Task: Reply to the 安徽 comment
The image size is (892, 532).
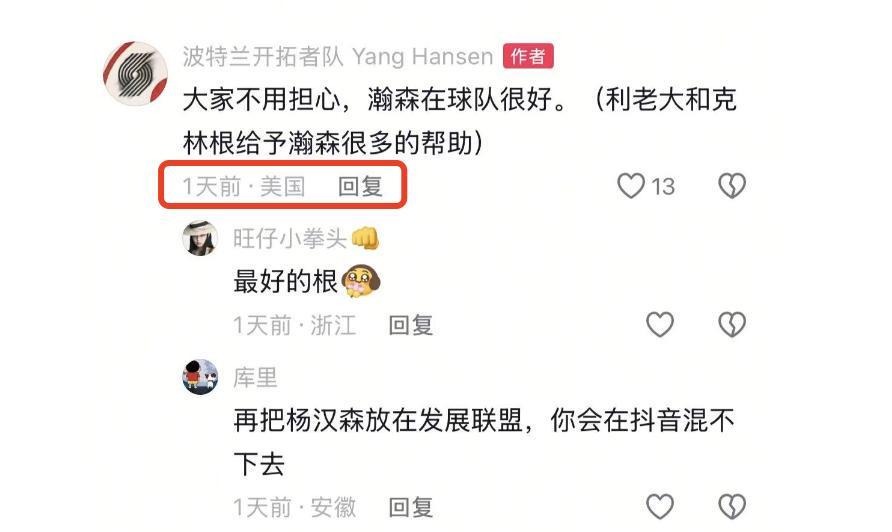Action: (411, 507)
